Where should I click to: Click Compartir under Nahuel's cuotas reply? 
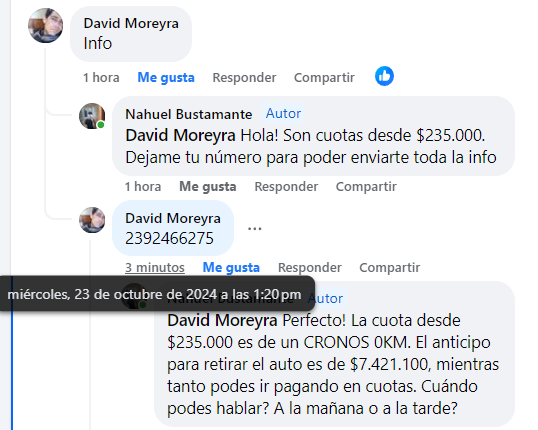click(366, 187)
